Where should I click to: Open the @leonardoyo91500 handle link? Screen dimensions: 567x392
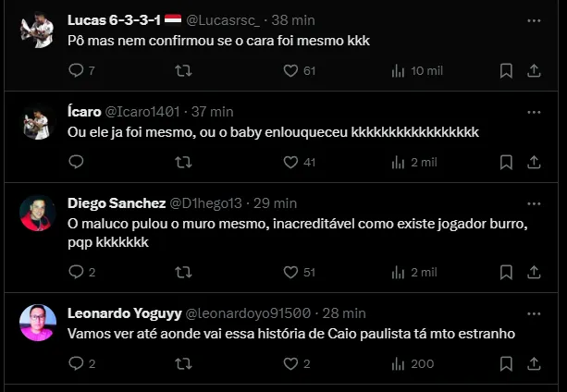[249, 312]
